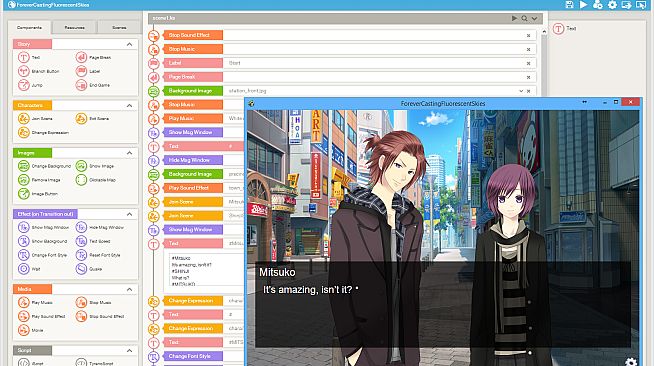Pick Stop Sound Effect in Media palette
The height and width of the screenshot is (366, 654).
pos(100,316)
